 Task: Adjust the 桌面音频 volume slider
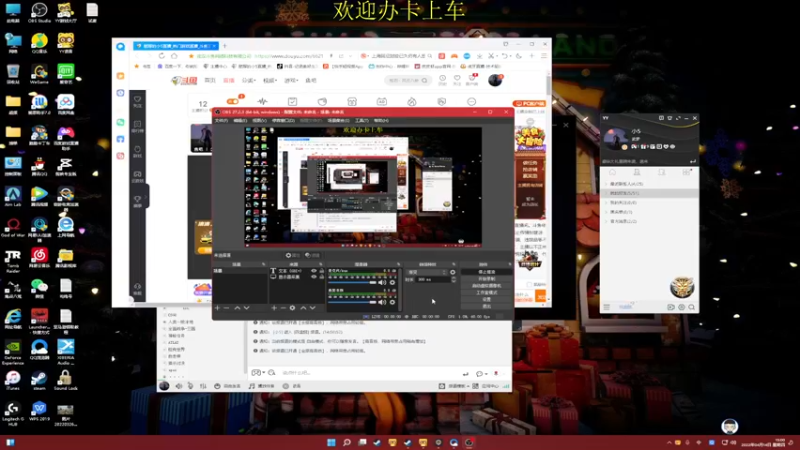click(352, 302)
